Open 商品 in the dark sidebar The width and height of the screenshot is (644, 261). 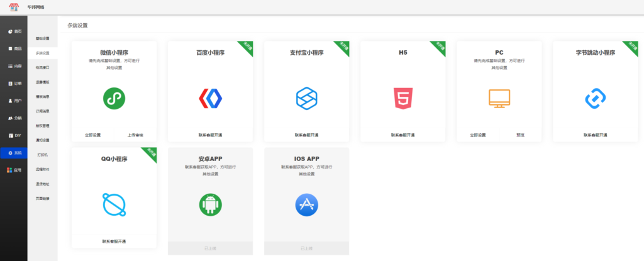point(14,48)
